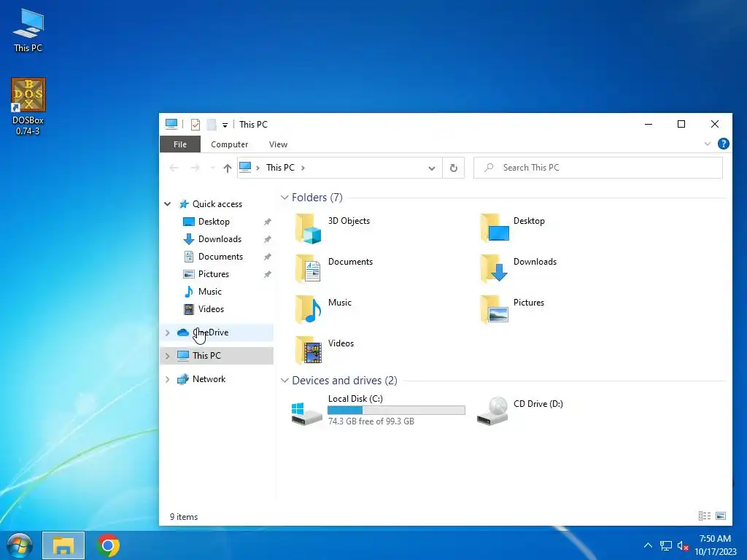Open the Customize Quick Access Toolbar dropdown

(x=225, y=125)
